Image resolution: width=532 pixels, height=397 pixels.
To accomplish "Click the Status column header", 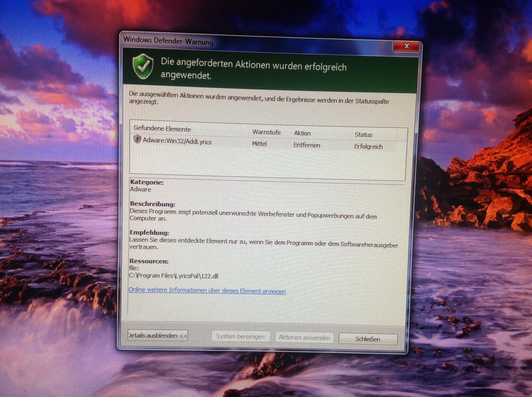I will click(x=363, y=135).
